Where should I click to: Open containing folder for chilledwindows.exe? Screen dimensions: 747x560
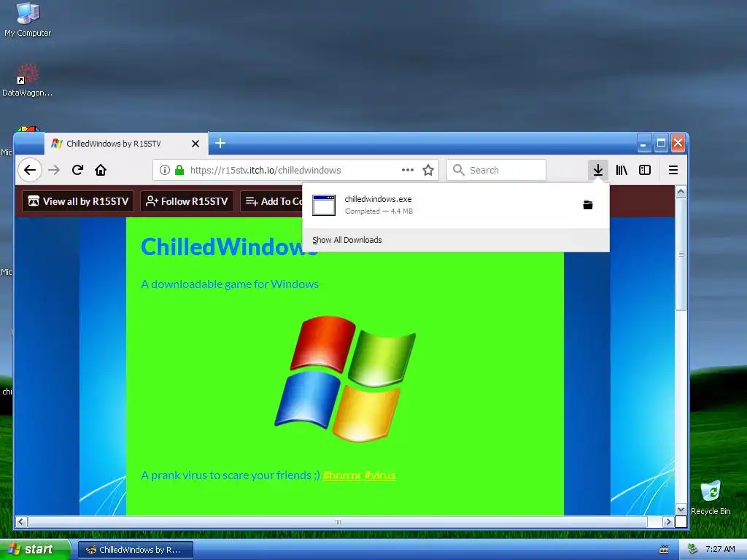click(x=588, y=205)
